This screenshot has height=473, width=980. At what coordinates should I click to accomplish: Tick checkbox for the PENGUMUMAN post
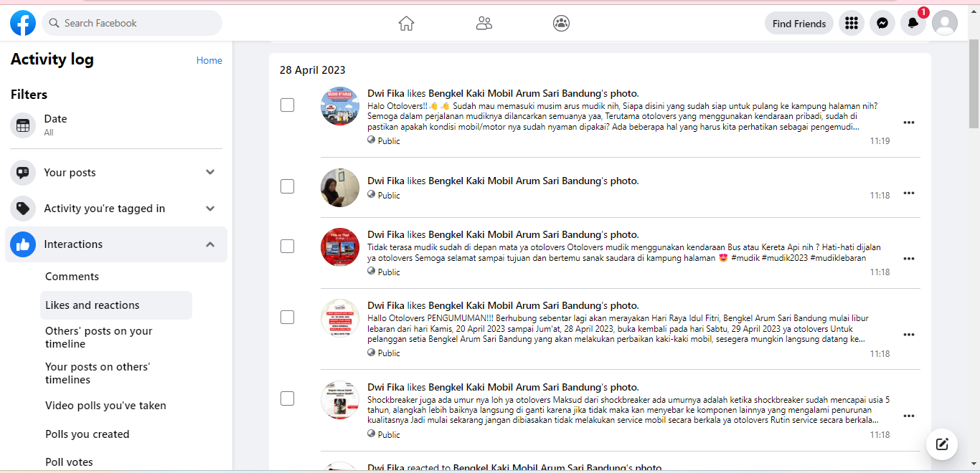[287, 317]
